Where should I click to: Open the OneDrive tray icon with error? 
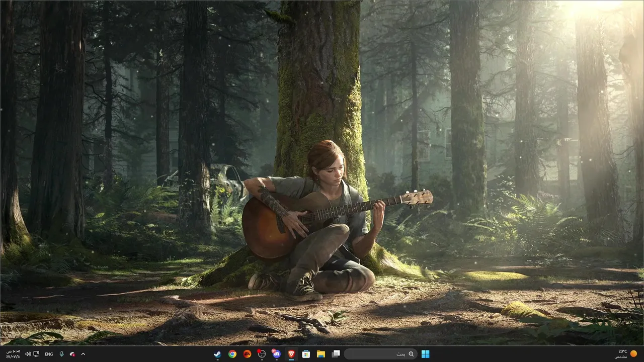(x=72, y=354)
